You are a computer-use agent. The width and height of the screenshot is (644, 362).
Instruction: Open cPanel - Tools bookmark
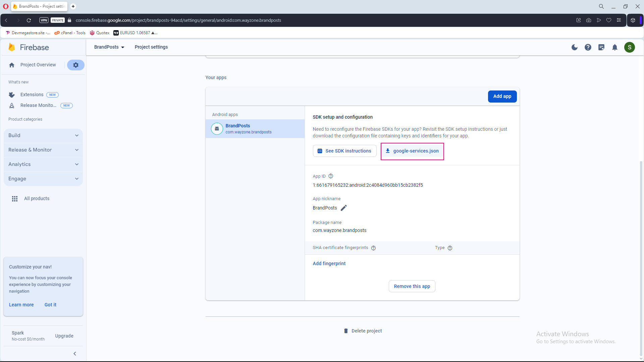70,33
